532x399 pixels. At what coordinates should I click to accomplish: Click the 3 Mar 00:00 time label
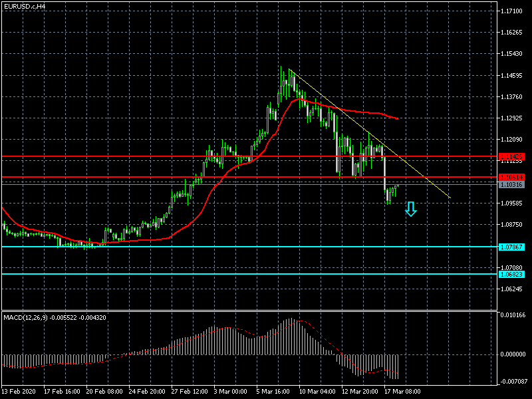231,391
